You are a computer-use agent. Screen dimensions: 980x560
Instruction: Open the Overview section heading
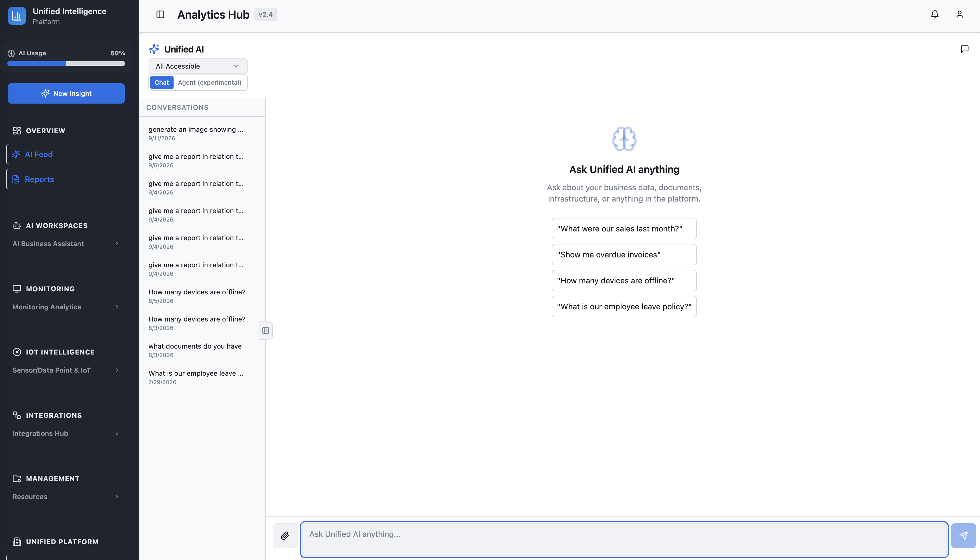click(x=45, y=131)
